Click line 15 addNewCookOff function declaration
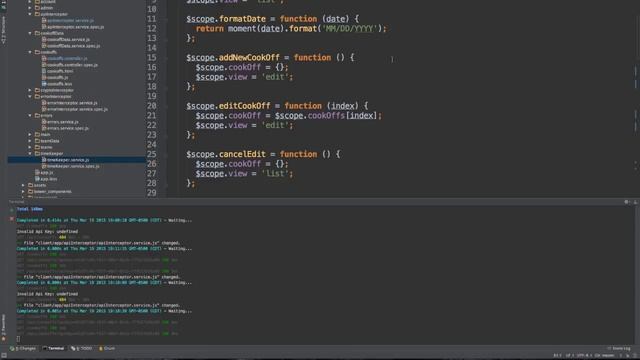Image resolution: width=640 pixels, height=360 pixels. [x=270, y=58]
